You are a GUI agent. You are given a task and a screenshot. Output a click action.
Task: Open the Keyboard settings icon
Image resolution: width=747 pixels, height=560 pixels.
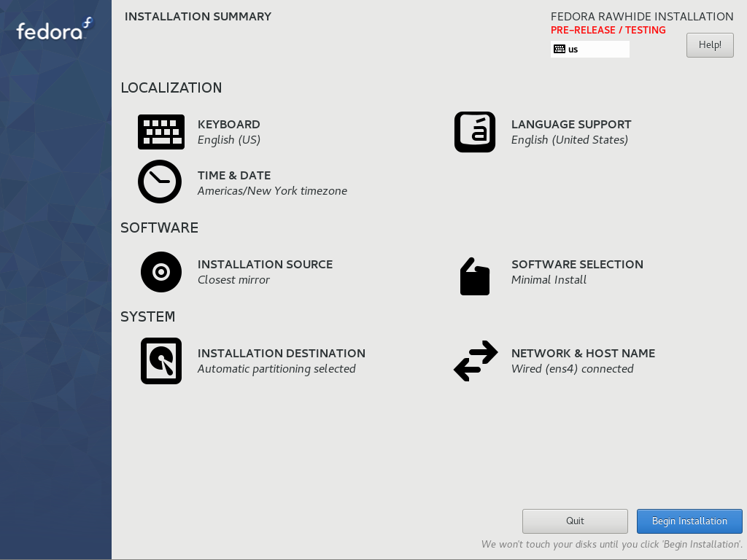(x=161, y=132)
